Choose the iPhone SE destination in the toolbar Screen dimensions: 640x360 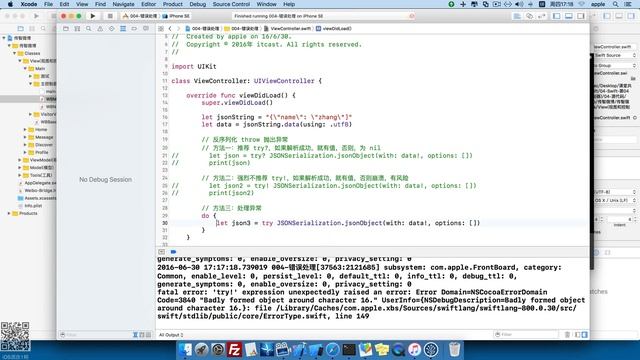(x=177, y=16)
